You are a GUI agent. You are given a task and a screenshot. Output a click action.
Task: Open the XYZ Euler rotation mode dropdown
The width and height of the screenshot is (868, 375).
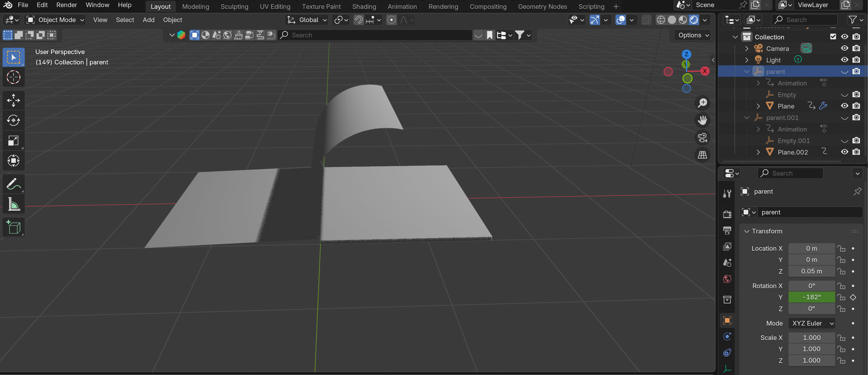[x=812, y=323]
